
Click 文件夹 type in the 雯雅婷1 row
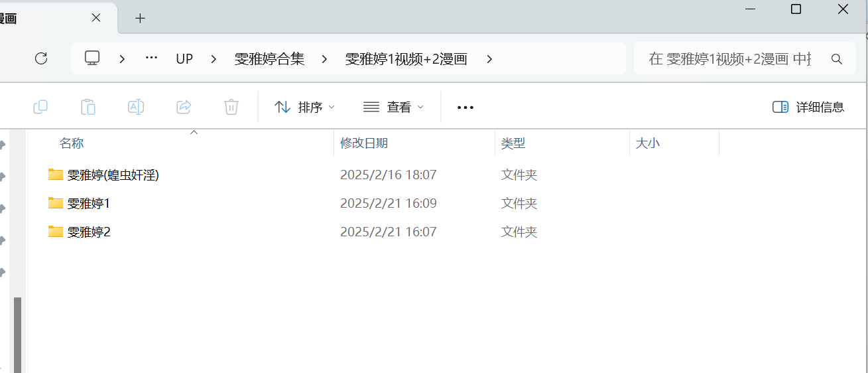point(519,204)
